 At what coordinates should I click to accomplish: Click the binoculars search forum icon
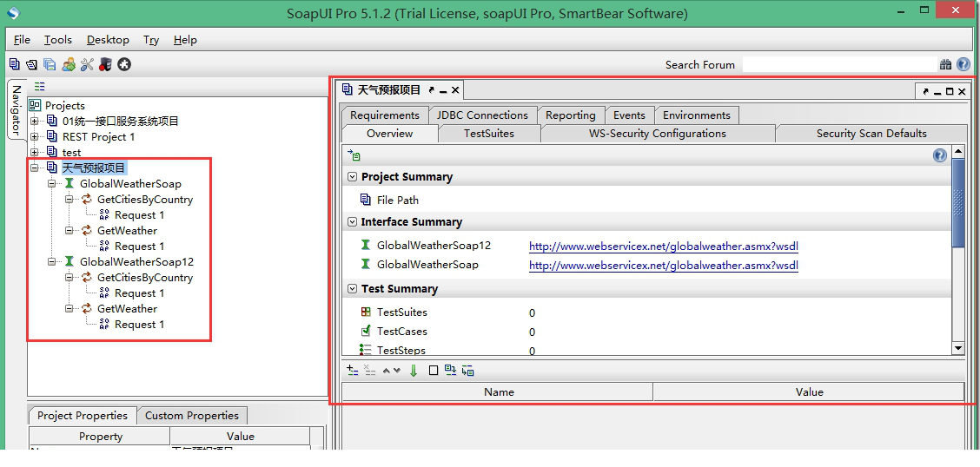(x=945, y=64)
